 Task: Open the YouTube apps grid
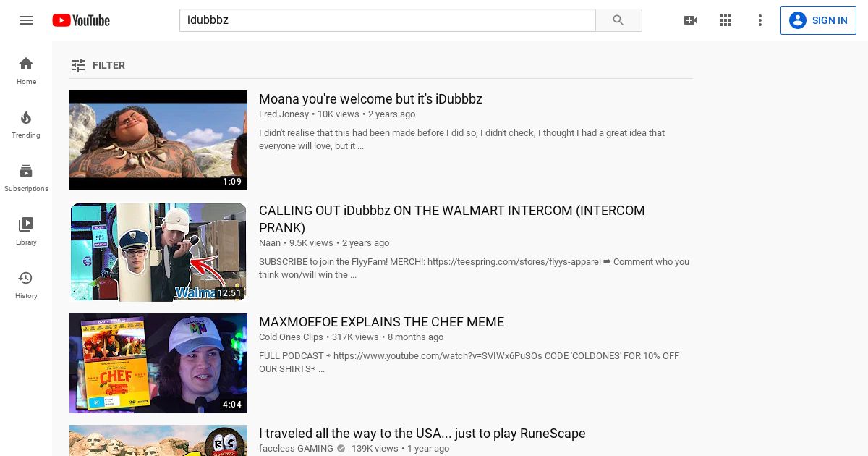tap(726, 20)
